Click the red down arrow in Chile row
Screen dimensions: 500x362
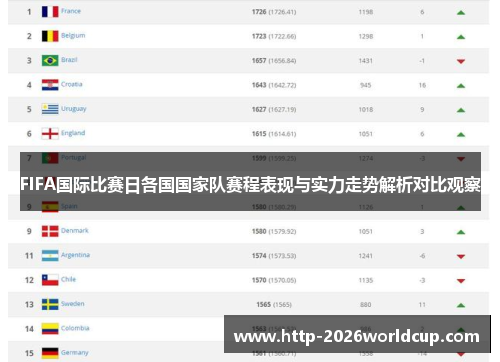tap(461, 281)
